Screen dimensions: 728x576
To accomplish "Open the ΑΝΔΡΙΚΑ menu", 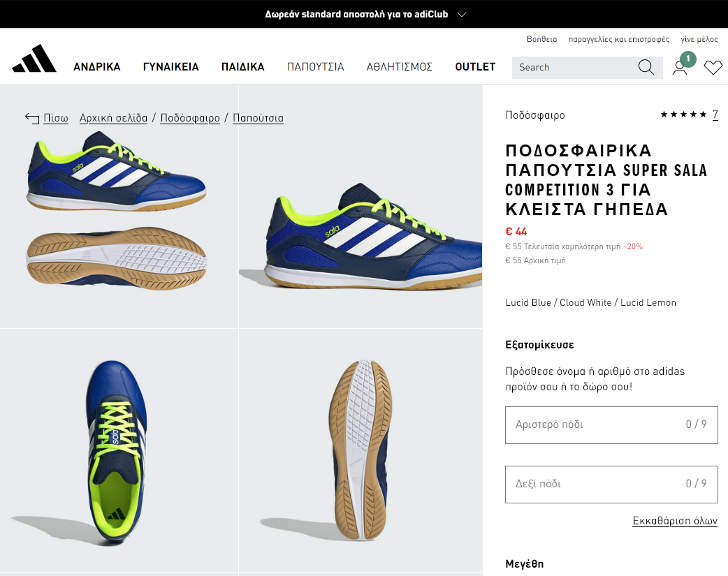I will coord(97,67).
